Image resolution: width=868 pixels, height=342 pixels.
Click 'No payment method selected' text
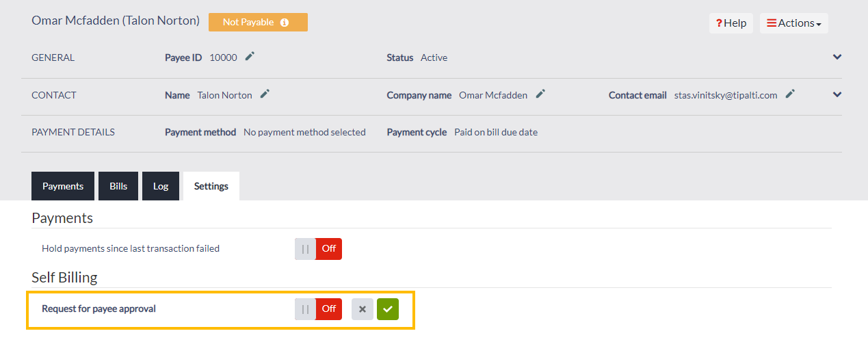304,132
